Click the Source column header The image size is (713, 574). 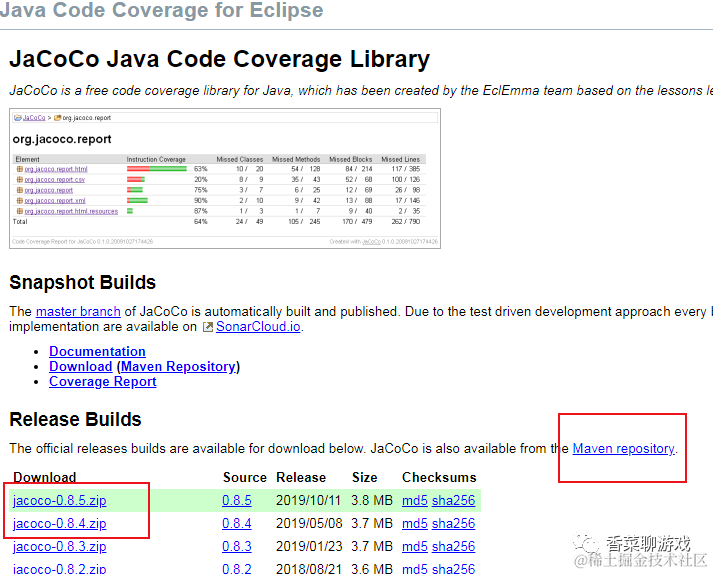(x=245, y=477)
